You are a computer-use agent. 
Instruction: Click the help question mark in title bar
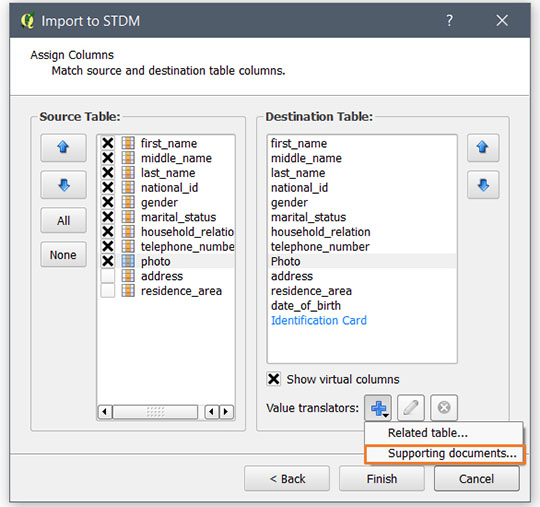449,21
